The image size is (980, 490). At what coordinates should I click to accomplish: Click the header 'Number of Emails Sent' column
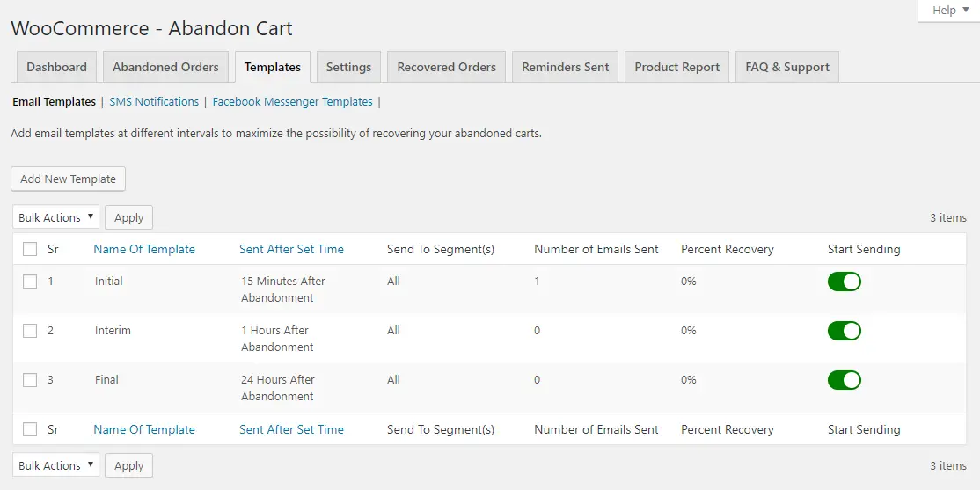596,249
